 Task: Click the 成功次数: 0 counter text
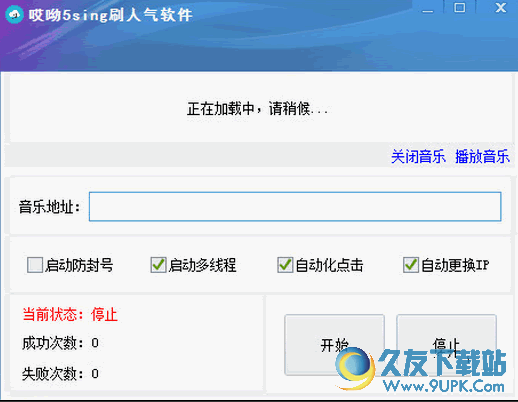click(x=60, y=343)
